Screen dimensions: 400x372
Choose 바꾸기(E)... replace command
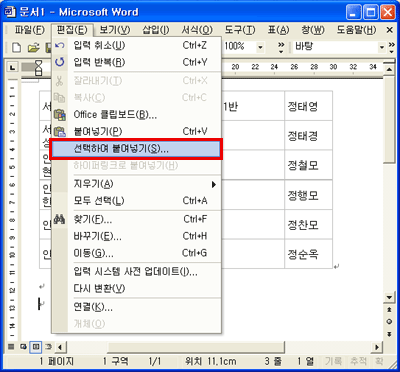(x=137, y=236)
